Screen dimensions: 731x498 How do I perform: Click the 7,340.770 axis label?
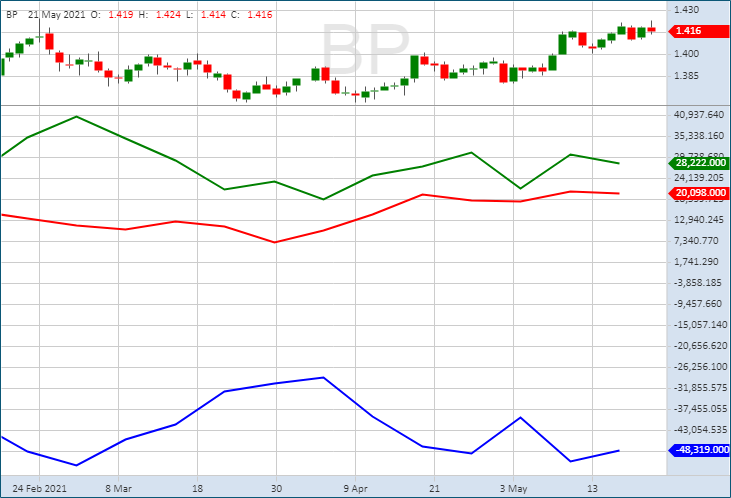coord(696,241)
